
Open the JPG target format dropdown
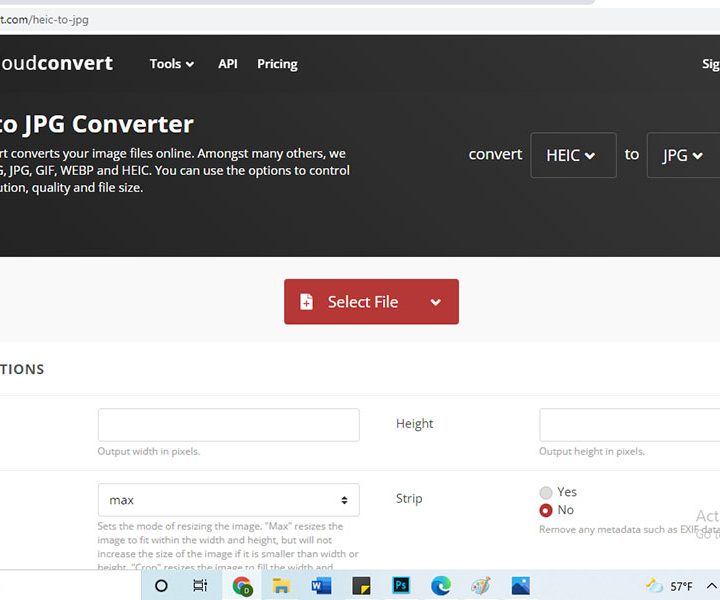[683, 155]
